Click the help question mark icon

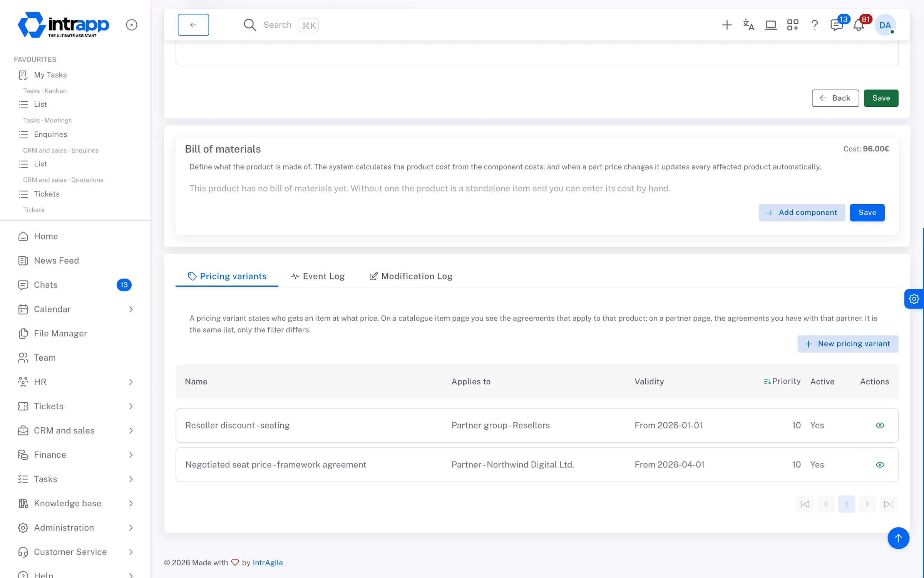pyautogui.click(x=815, y=25)
